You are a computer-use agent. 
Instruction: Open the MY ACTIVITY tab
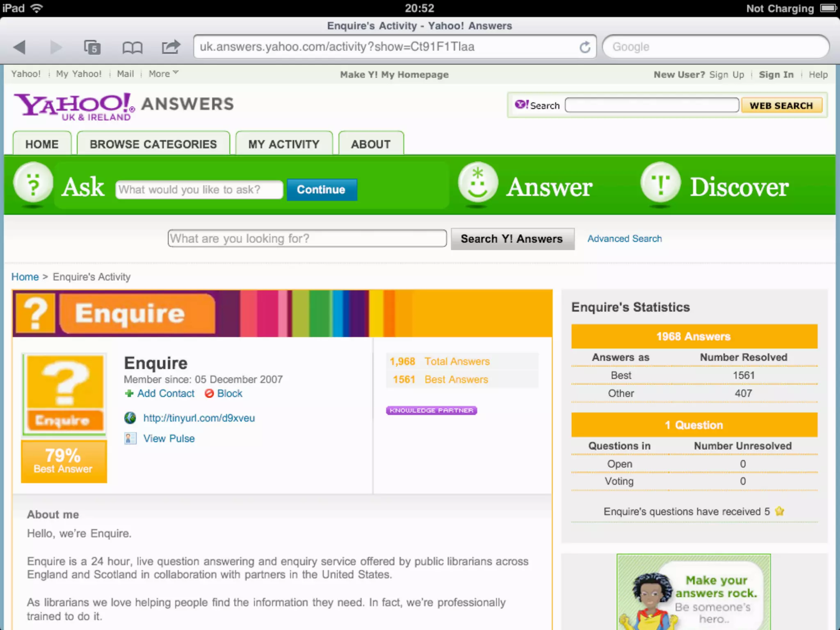coord(283,144)
